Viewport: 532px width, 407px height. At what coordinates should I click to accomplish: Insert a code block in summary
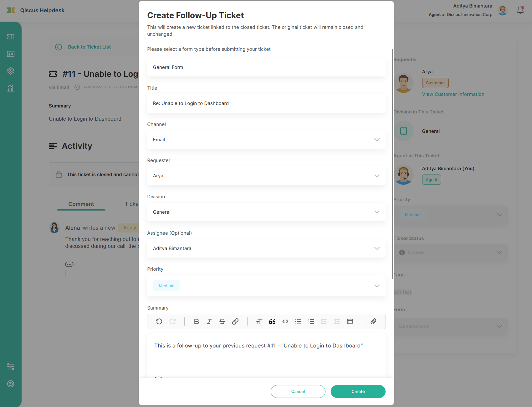[x=285, y=321]
